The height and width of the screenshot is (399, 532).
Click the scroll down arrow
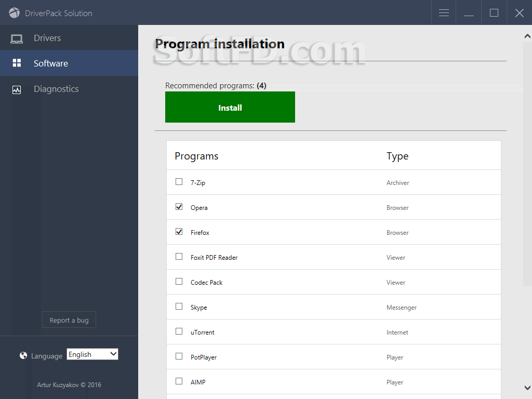(x=527, y=388)
